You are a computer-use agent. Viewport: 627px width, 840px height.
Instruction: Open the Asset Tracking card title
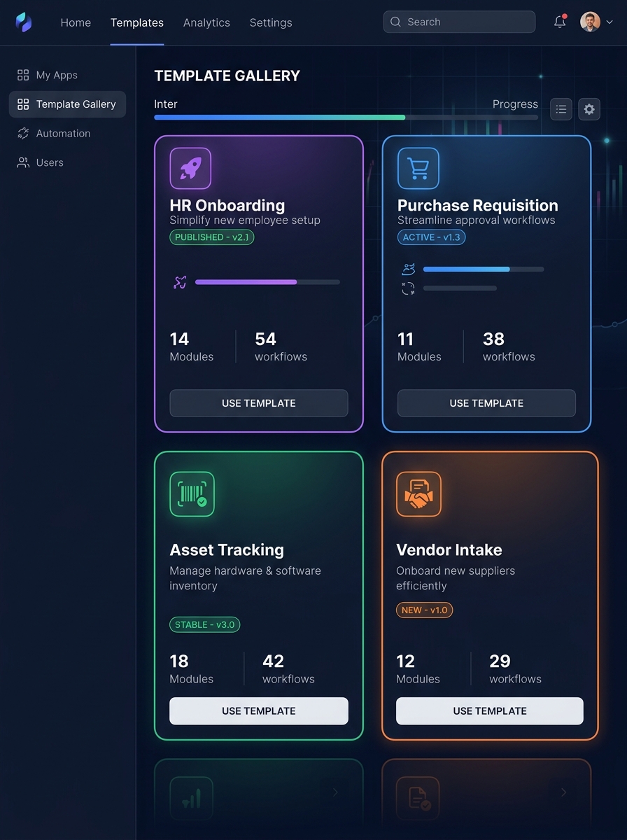point(227,549)
